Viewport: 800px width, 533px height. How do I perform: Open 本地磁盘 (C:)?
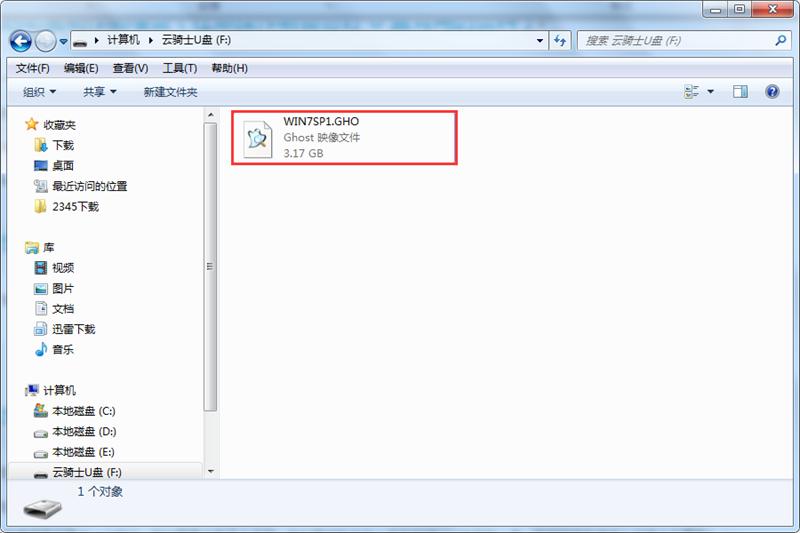(x=84, y=411)
